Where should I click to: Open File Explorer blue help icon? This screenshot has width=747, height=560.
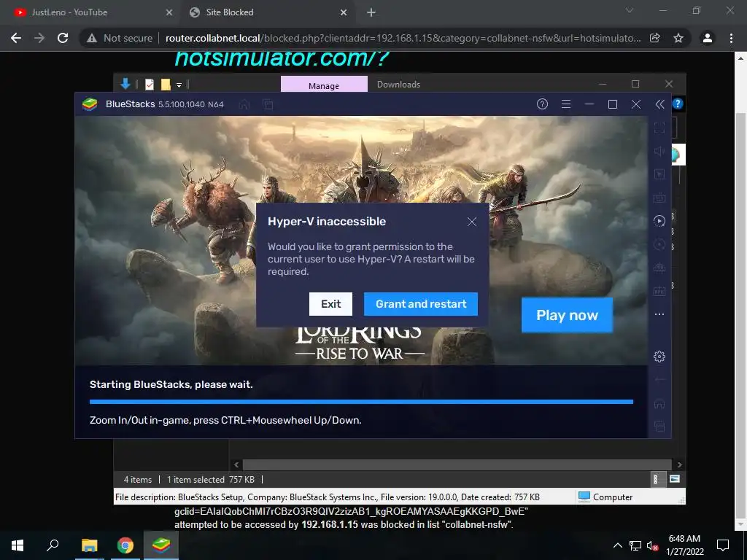click(x=678, y=104)
